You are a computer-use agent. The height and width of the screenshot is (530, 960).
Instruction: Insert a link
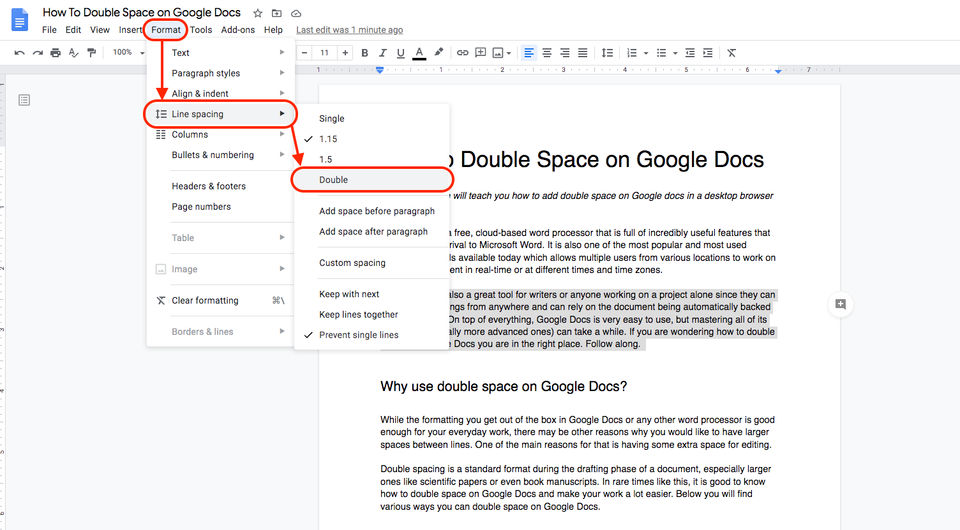click(x=462, y=53)
